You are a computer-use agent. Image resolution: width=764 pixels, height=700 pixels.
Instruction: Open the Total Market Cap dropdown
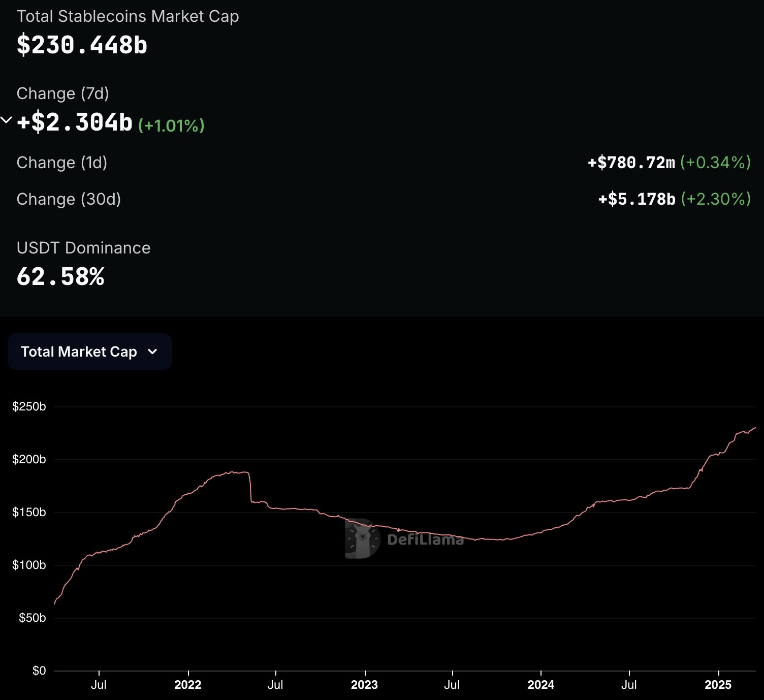point(89,352)
